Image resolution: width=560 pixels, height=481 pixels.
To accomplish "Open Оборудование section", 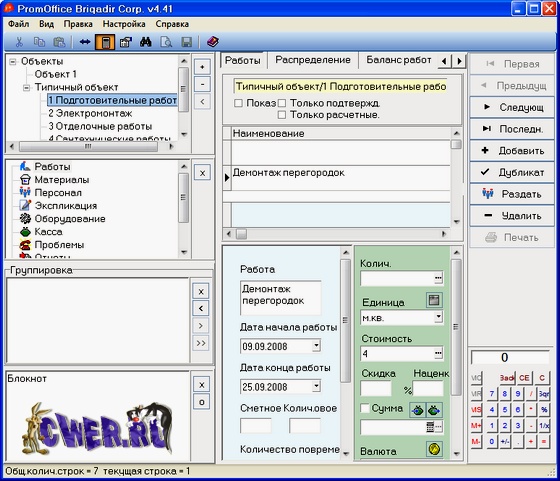I will pyautogui.click(x=70, y=219).
